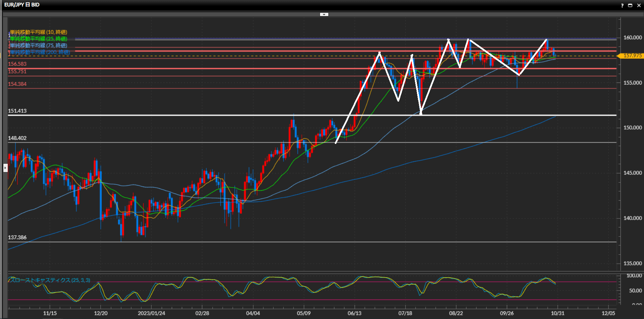This screenshot has width=644, height=319.
Task: Select the 200-period 単純移動平均線 label
Action: pyautogui.click(x=40, y=52)
